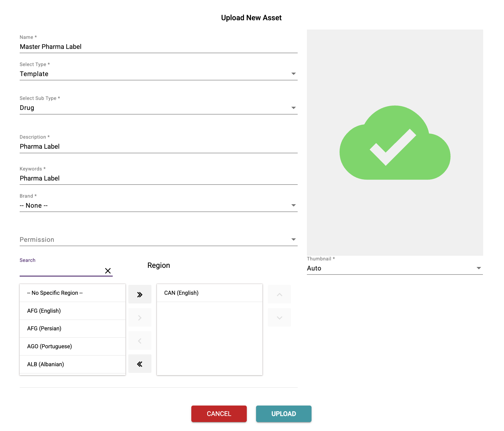Click the Upload button
504x431 pixels.
click(x=283, y=414)
